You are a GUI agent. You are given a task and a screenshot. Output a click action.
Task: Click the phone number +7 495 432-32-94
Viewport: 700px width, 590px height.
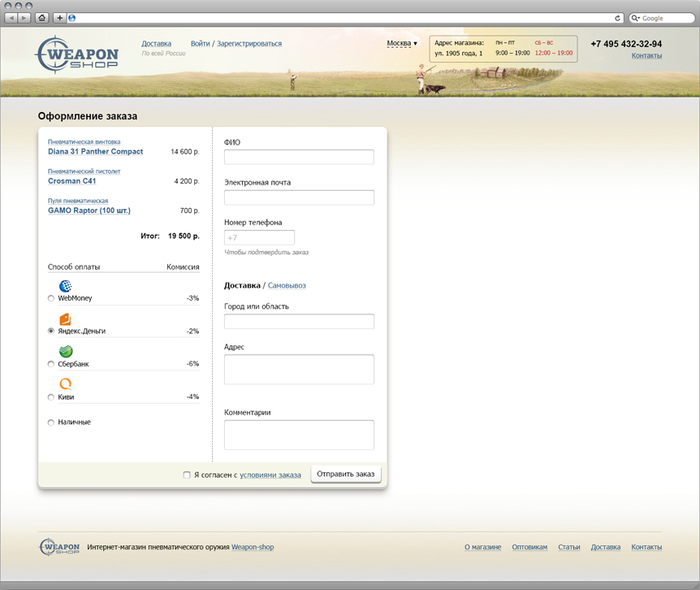[x=626, y=44]
